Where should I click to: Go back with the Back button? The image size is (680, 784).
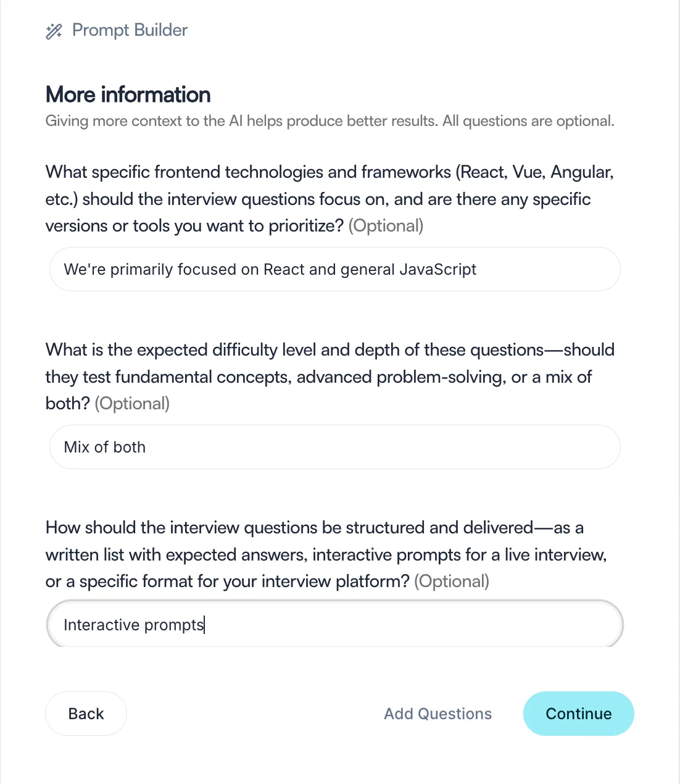pos(86,714)
